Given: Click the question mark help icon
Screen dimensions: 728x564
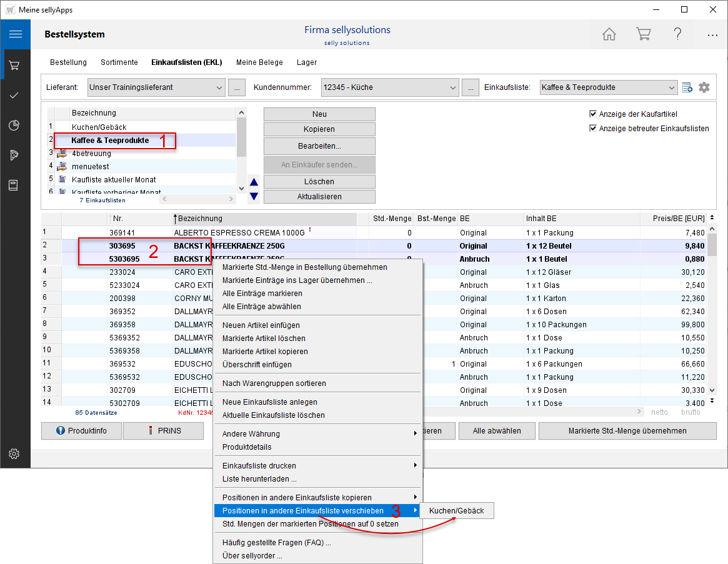Looking at the screenshot, I should (x=677, y=34).
